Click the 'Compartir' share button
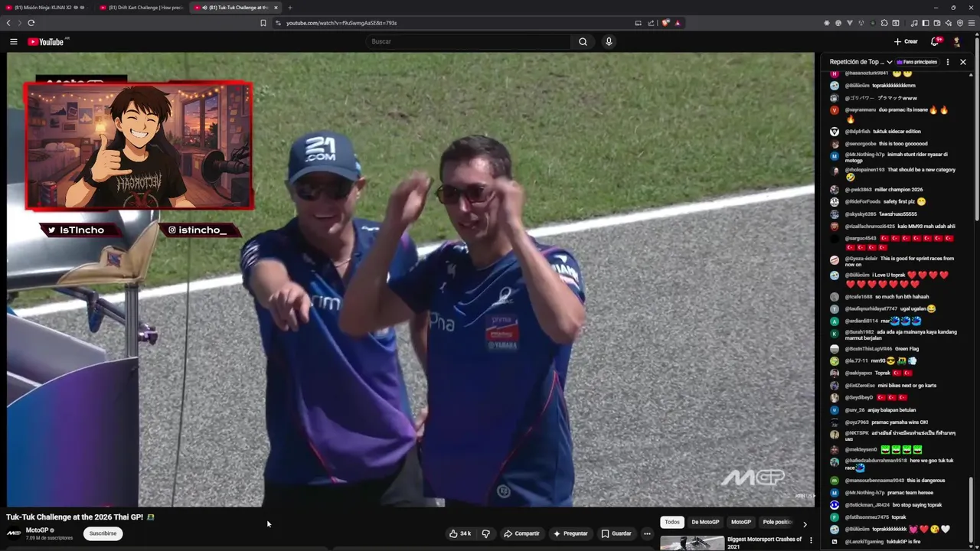The height and width of the screenshot is (551, 980). (521, 533)
